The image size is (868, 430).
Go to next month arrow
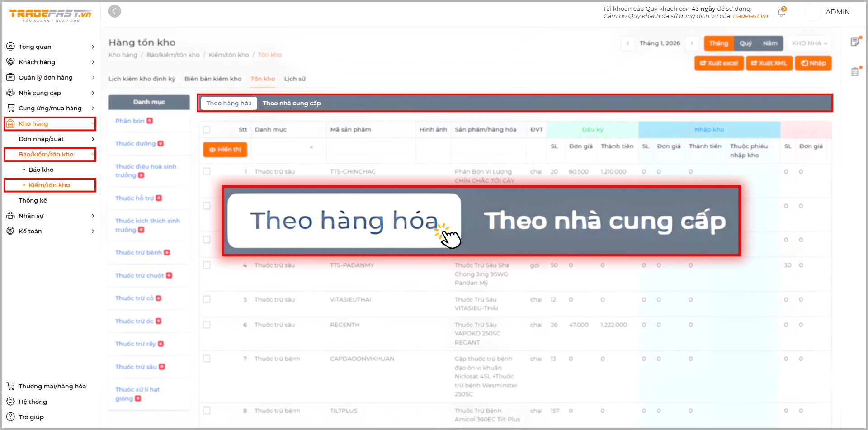tap(692, 43)
